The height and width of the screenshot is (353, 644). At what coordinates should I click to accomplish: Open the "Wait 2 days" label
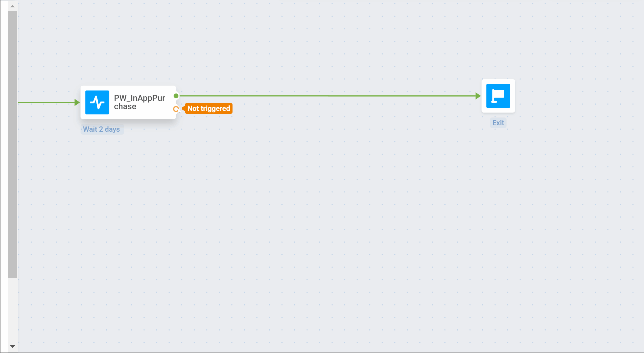[x=101, y=129]
